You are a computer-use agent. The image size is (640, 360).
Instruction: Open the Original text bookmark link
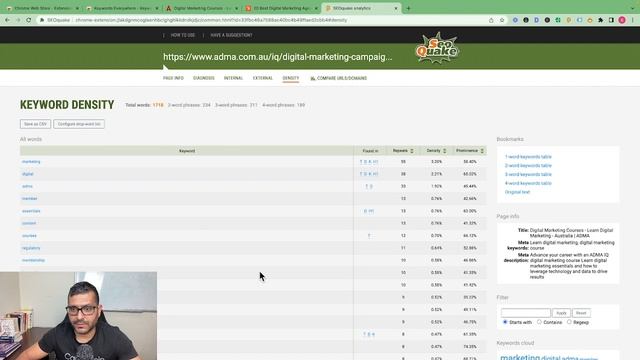tap(517, 192)
